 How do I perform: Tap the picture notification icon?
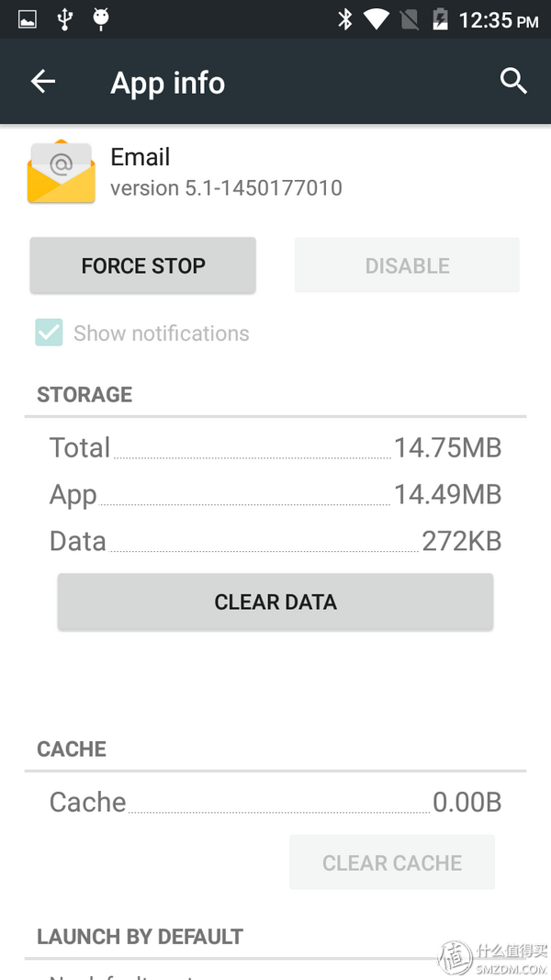[x=28, y=19]
